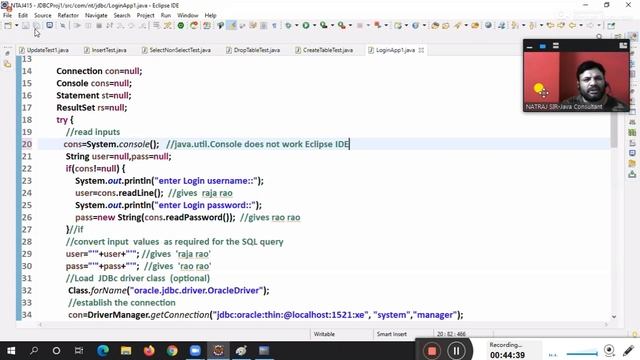Viewport: 640px width, 360px height.
Task: Pause the screen recording
Action: coord(456,351)
